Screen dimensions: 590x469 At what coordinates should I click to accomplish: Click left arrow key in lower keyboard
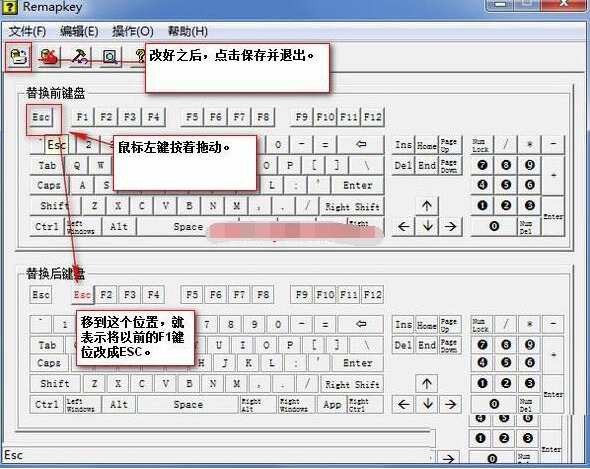click(x=403, y=404)
